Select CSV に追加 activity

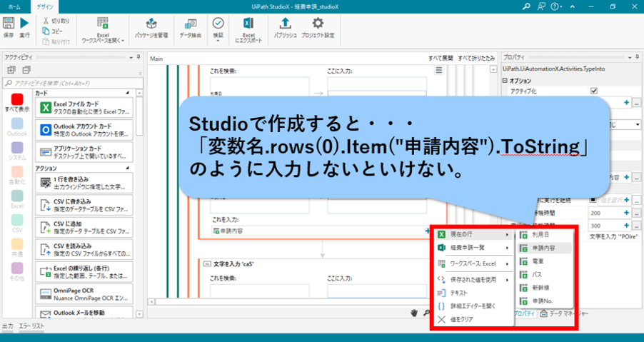[84, 228]
